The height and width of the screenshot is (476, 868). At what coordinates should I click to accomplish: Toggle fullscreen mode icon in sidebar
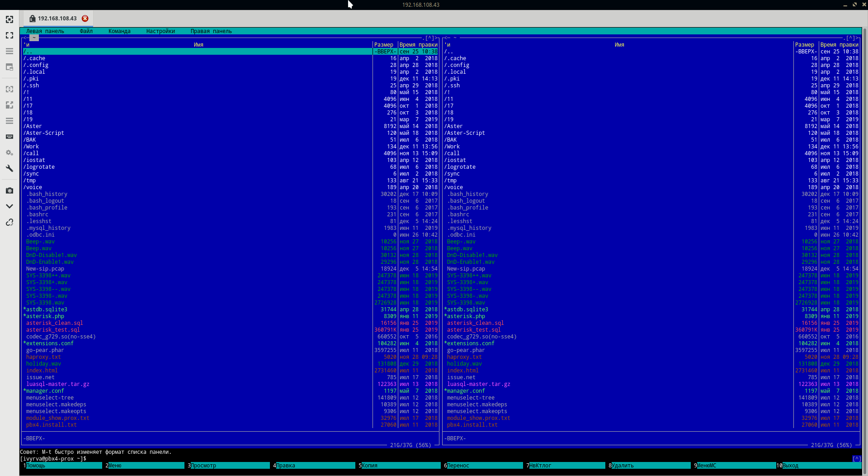pyautogui.click(x=9, y=35)
